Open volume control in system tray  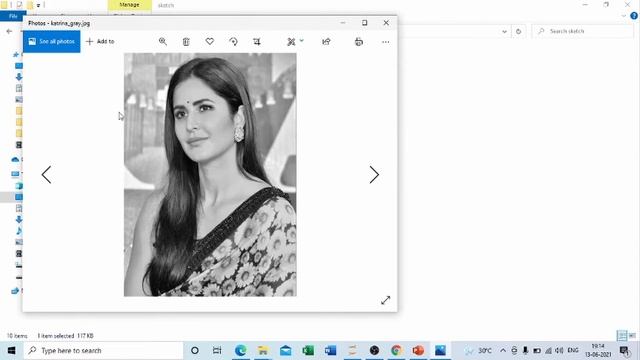[560, 350]
